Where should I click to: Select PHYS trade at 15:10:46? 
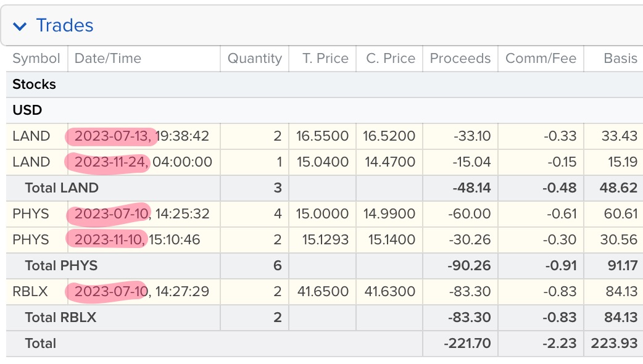[325, 239]
